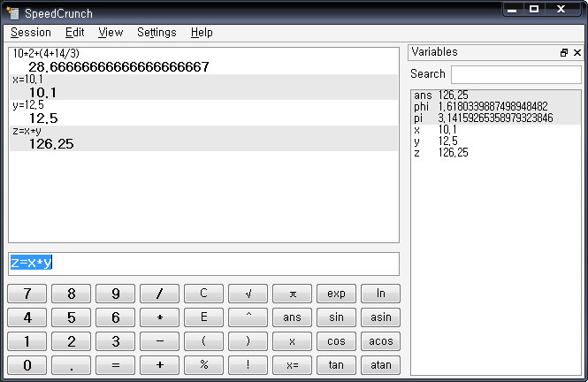Click history expression x=10,1
The image size is (588, 382).
coord(27,80)
